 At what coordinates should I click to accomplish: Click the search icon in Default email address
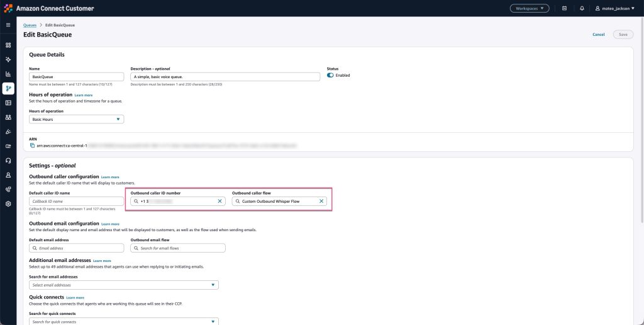(35, 248)
